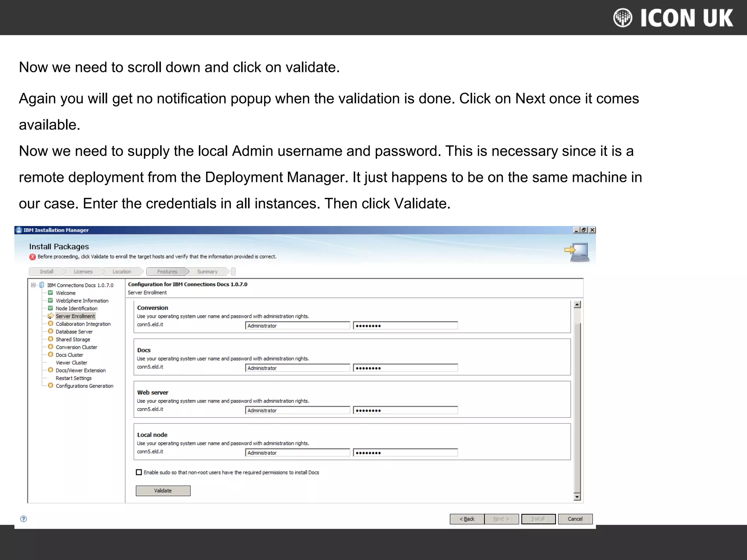Select Node Identification tree item

coord(77,308)
